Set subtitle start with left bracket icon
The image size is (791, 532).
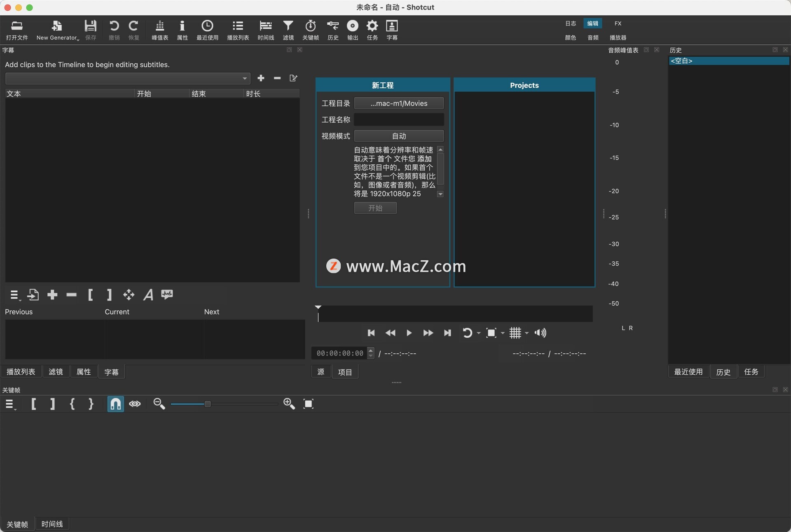click(91, 295)
